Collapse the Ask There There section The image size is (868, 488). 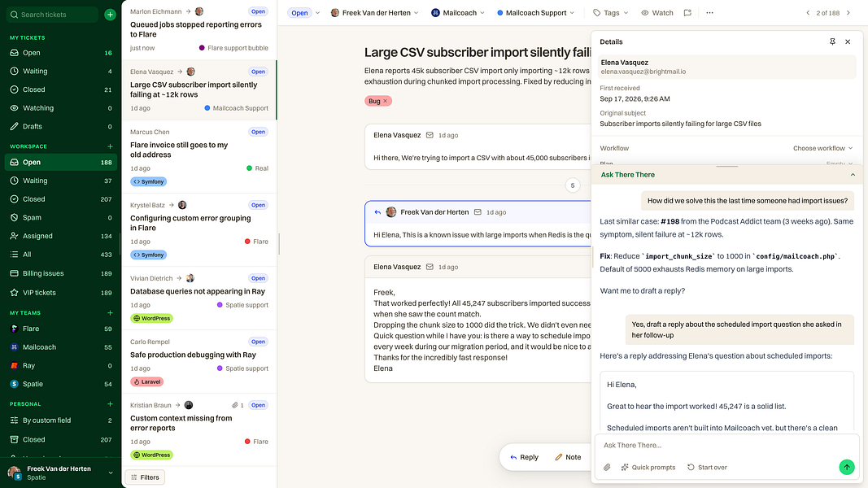(x=853, y=175)
